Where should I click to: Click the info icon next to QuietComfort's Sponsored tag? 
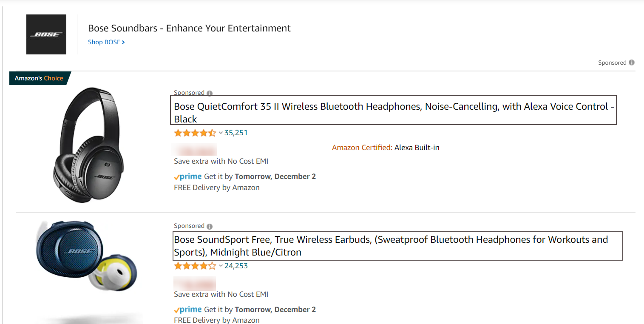(x=210, y=93)
